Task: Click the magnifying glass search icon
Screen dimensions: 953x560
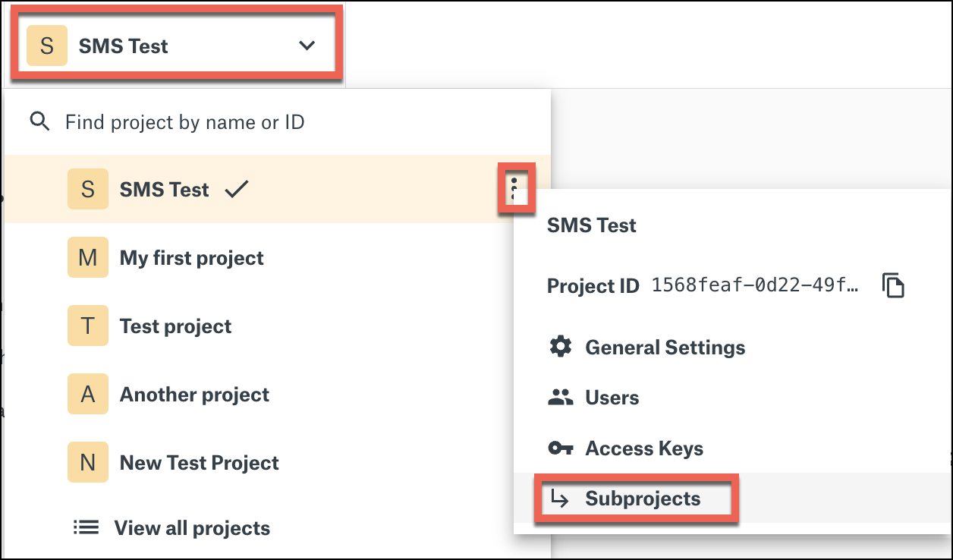Action: (x=39, y=121)
